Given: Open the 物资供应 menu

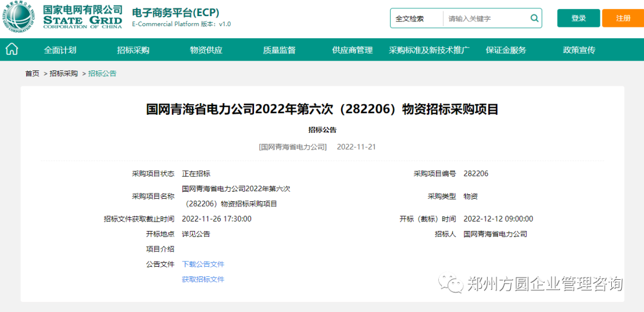Looking at the screenshot, I should tap(206, 50).
